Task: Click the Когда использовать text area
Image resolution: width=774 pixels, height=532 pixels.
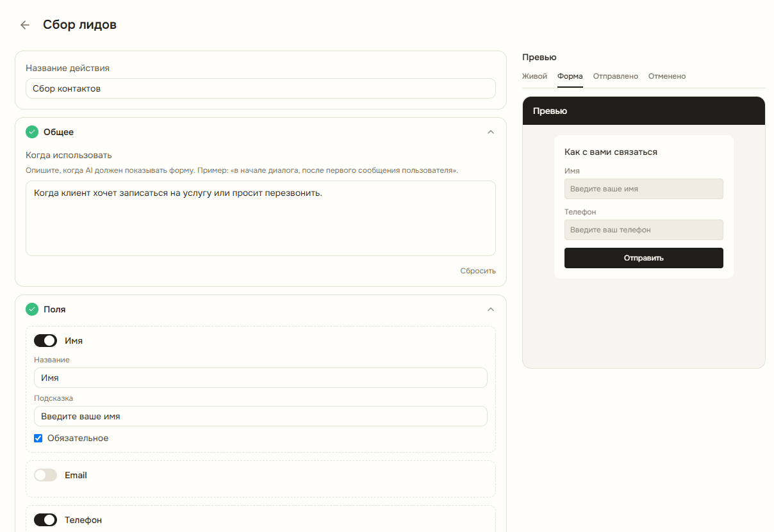Action: tap(261, 218)
